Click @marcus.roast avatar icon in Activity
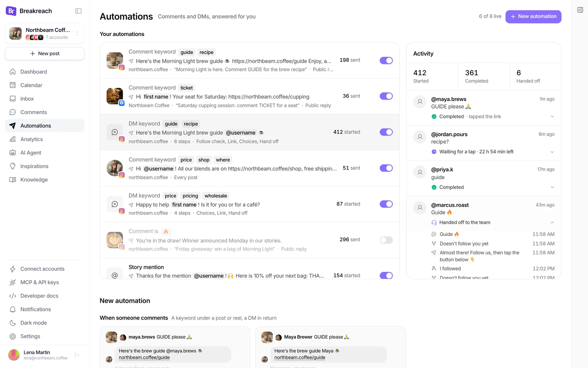The image size is (588, 368). (x=420, y=208)
